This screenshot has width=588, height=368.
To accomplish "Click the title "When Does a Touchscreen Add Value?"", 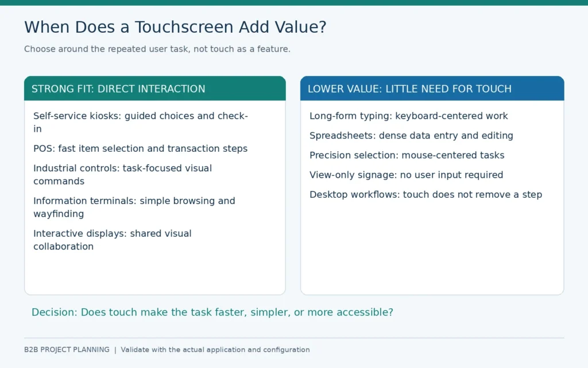I will tap(175, 28).
